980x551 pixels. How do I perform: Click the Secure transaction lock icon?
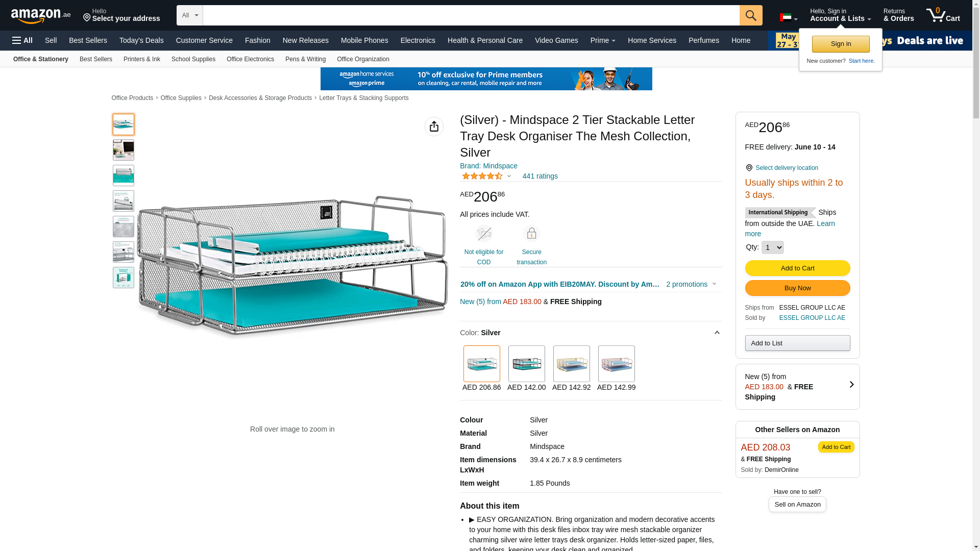click(x=531, y=234)
